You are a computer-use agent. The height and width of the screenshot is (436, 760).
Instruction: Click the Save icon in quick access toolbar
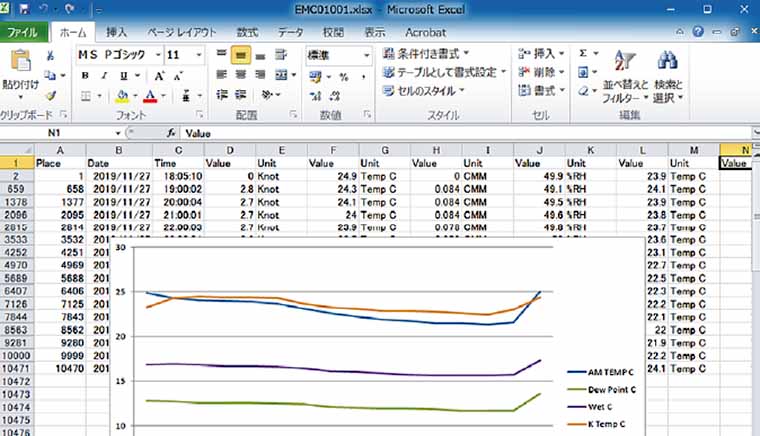24,9
